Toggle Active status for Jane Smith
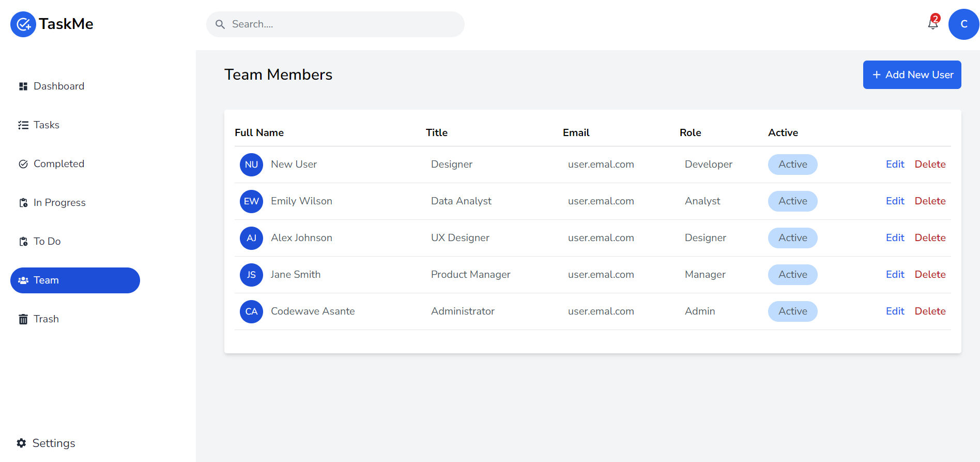The height and width of the screenshot is (462, 980). click(793, 275)
